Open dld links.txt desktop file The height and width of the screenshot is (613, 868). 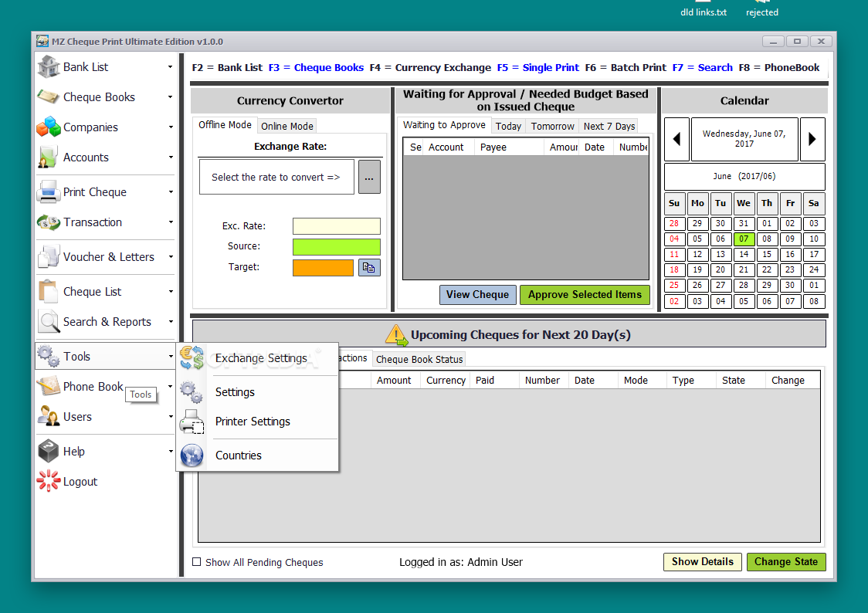[703, 8]
